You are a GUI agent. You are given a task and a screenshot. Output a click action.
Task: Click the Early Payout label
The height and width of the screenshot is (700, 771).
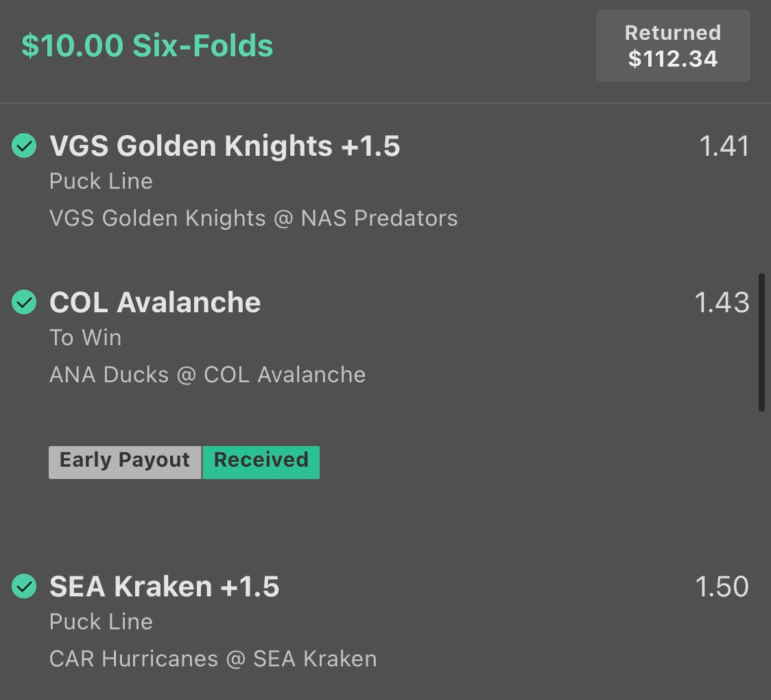click(125, 462)
